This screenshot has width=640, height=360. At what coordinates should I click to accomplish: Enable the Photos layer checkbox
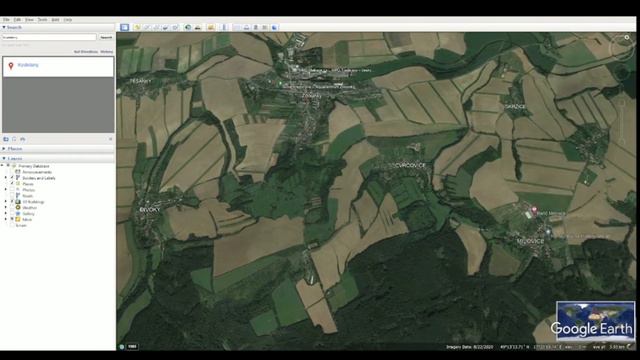click(12, 190)
